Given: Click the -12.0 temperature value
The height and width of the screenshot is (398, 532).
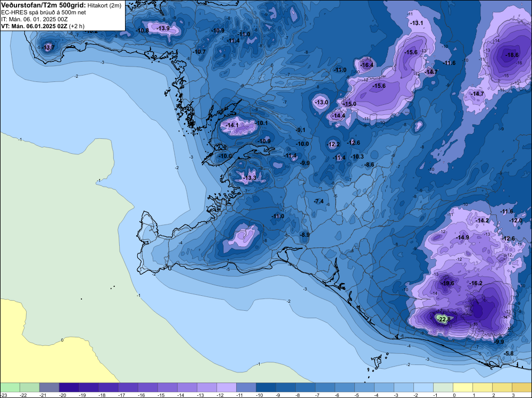Looking at the screenshot, I should click(516, 220).
